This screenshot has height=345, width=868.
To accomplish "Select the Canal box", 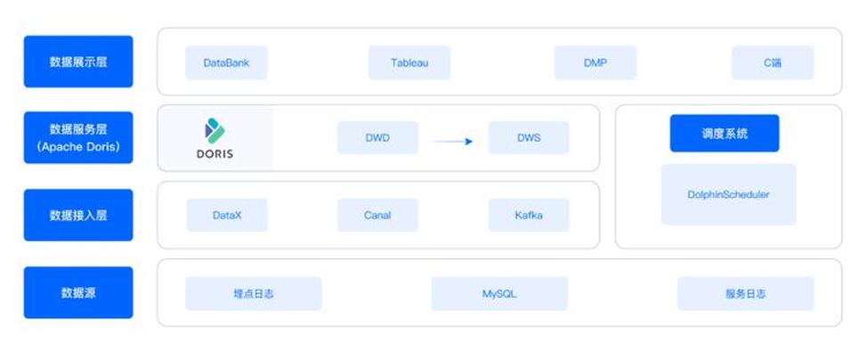I will pyautogui.click(x=377, y=215).
